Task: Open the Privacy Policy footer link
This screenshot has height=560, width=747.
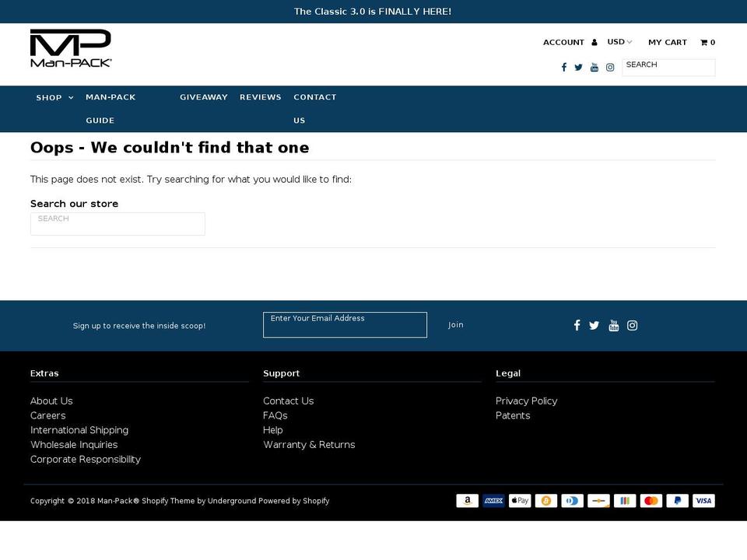Action: point(527,401)
